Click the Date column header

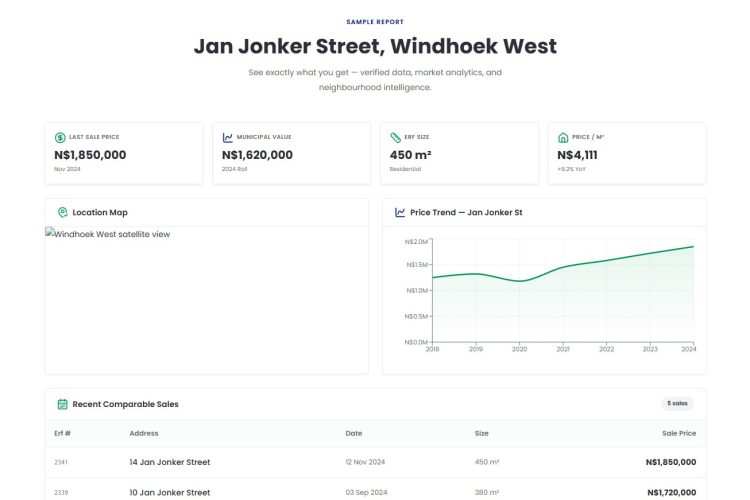[354, 433]
